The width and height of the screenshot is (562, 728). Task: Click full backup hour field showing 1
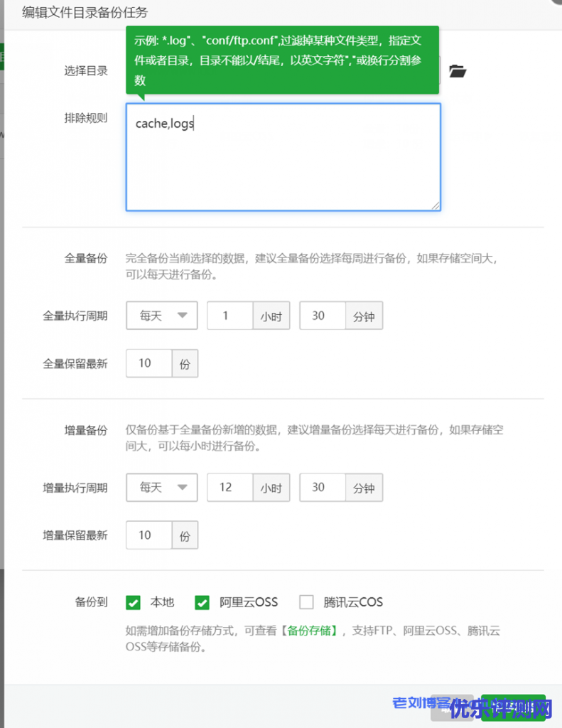(230, 316)
